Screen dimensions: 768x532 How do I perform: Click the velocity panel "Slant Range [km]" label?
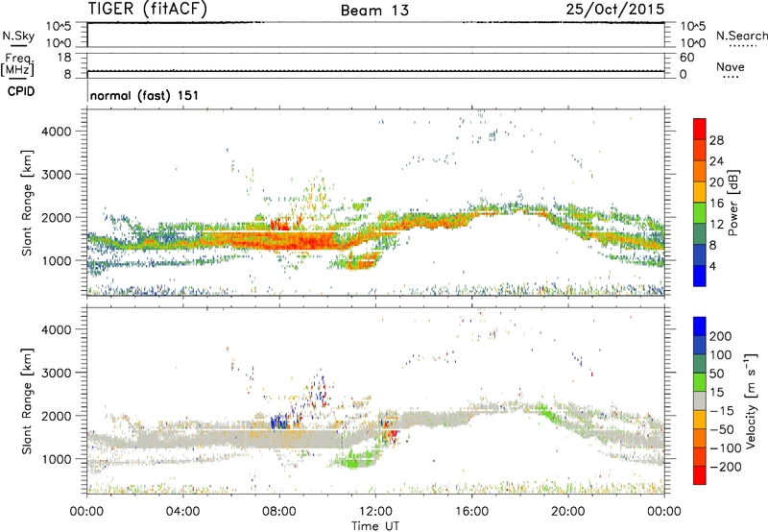point(27,401)
